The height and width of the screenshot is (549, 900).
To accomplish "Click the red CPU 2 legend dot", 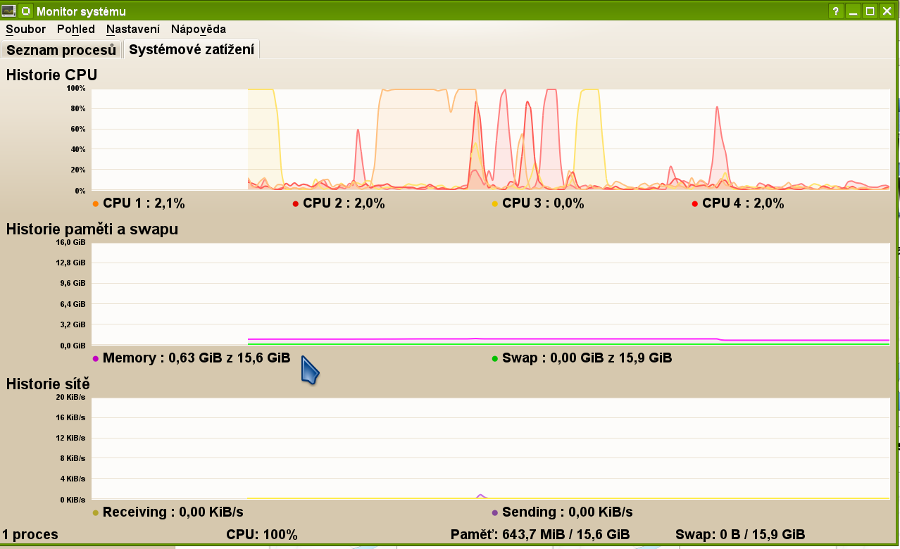I will tap(295, 203).
